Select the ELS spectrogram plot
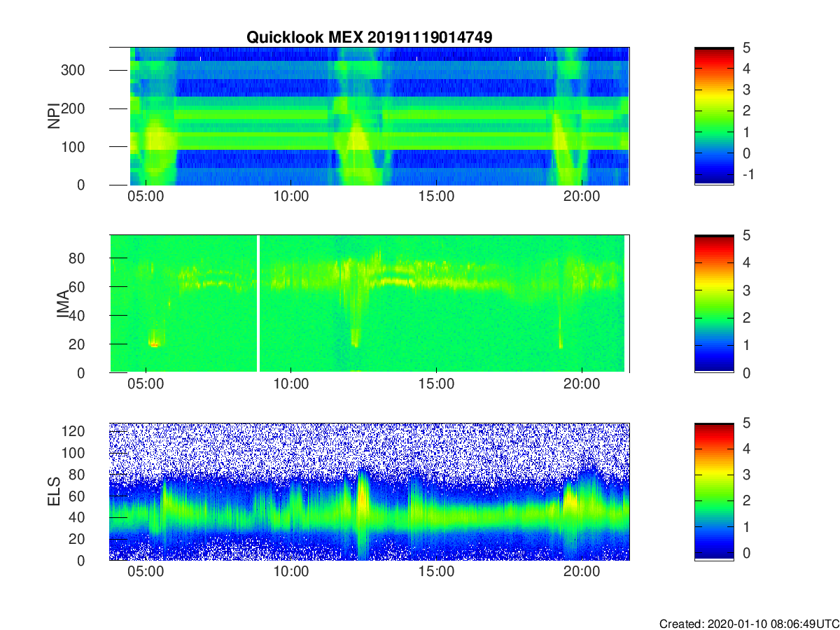The height and width of the screenshot is (630, 840). click(370, 491)
